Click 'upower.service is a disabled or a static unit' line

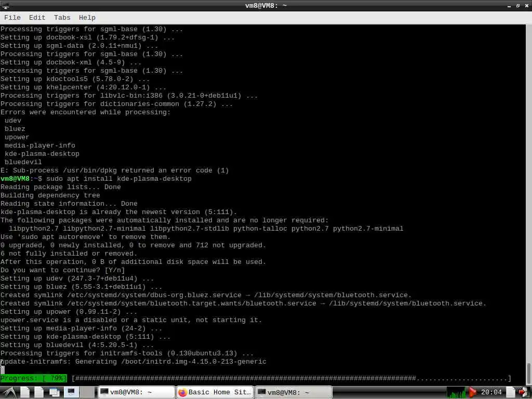tap(131, 320)
